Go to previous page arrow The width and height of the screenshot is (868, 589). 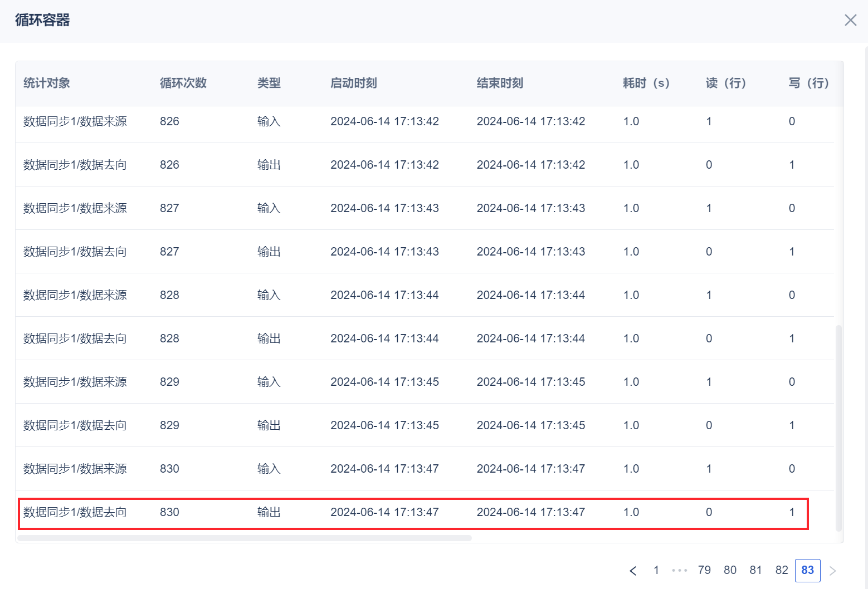click(x=633, y=571)
